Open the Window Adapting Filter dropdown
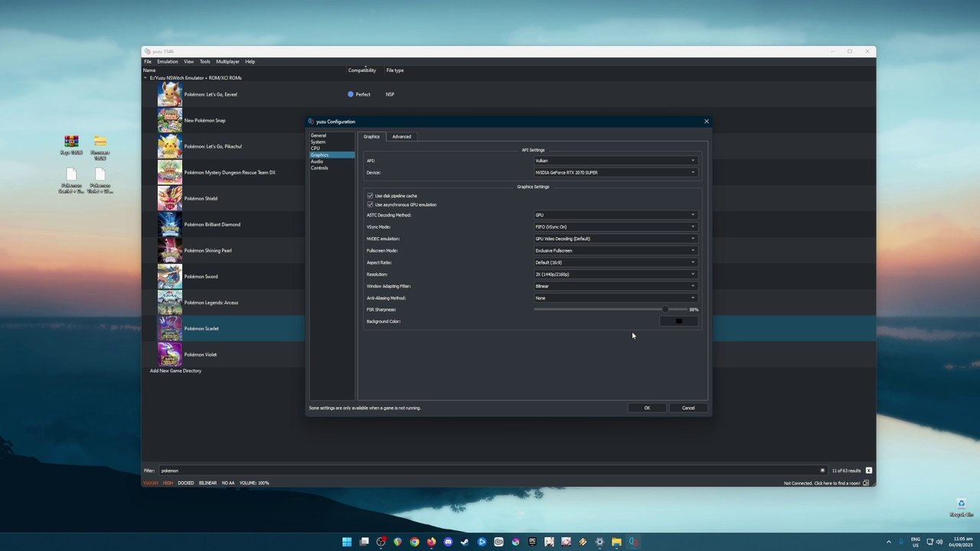Viewport: 980px width, 551px height. (616, 286)
